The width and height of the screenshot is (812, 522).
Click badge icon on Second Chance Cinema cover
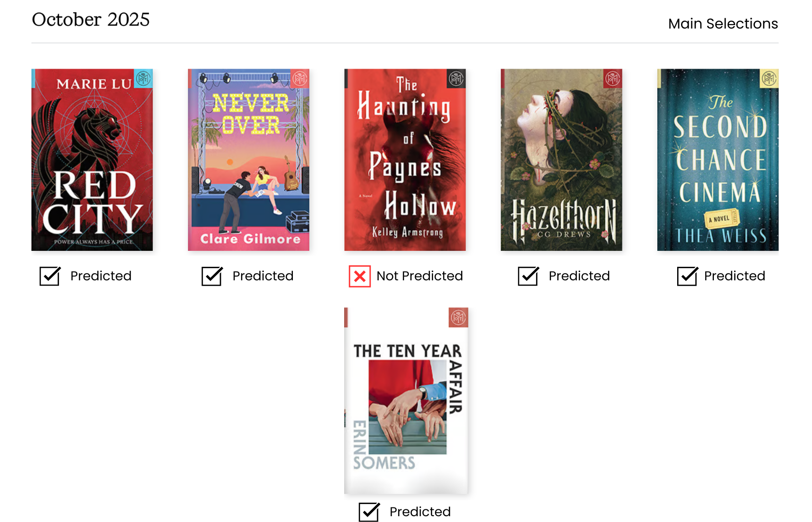(x=769, y=78)
